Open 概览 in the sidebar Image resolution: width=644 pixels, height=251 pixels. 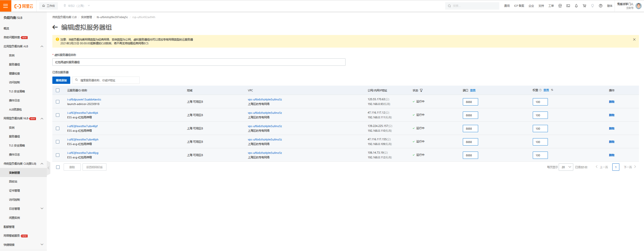coord(6,28)
